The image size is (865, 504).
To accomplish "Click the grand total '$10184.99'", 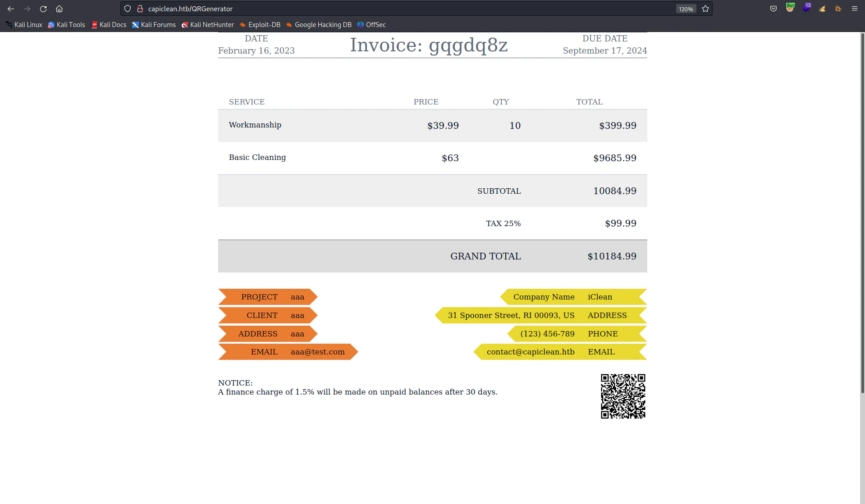I will point(612,256).
